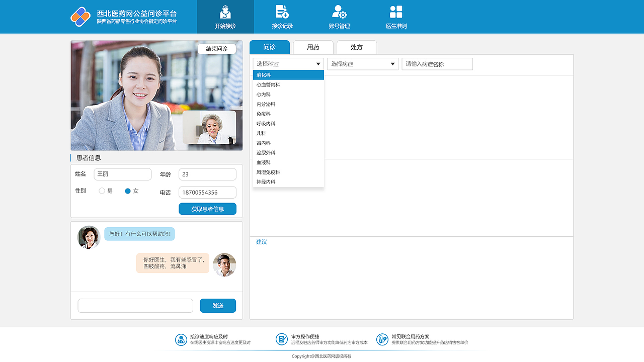Choose 免疫科 from department list

click(x=288, y=114)
